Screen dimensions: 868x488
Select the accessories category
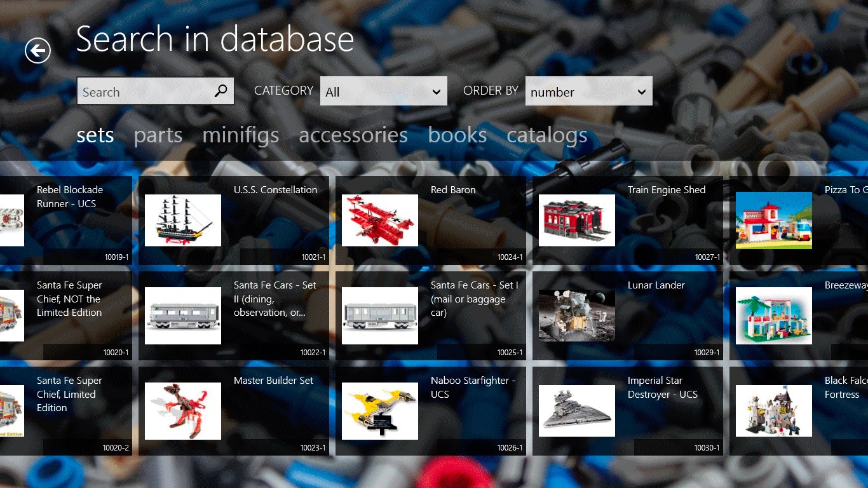pyautogui.click(x=353, y=135)
